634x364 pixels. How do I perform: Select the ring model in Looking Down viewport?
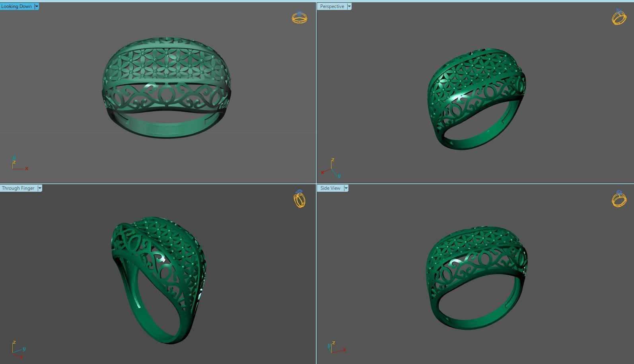pyautogui.click(x=166, y=88)
